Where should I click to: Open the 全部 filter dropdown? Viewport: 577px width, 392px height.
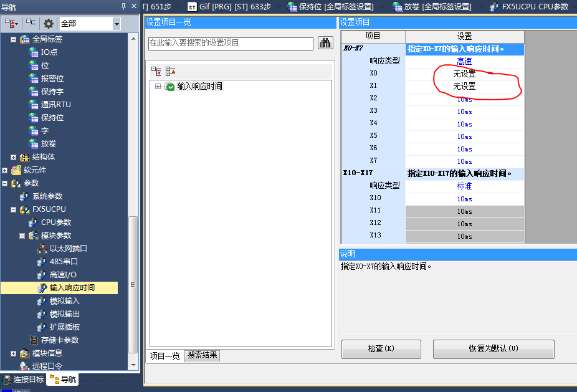coord(116,24)
